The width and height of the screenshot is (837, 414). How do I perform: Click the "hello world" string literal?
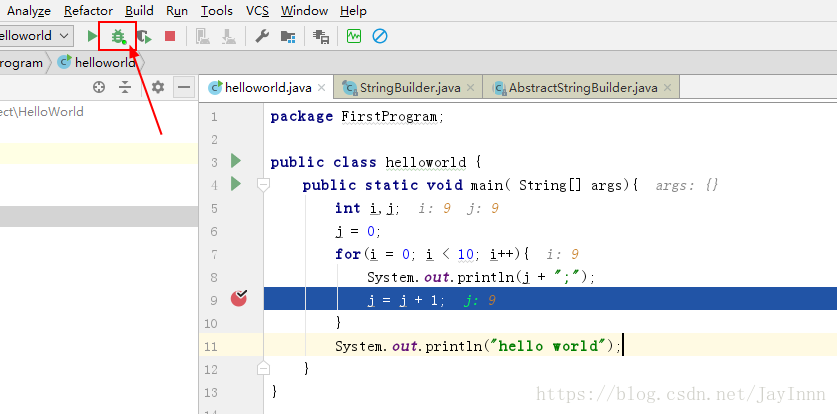coord(548,346)
